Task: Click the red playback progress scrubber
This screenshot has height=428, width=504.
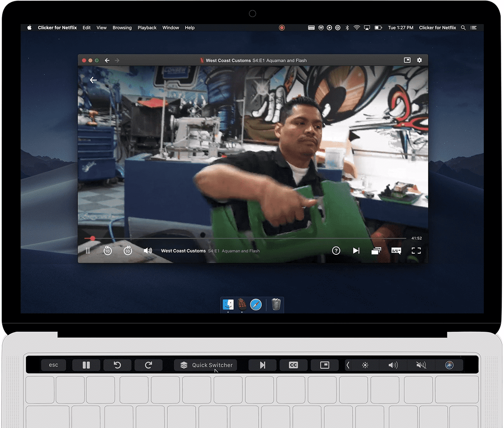Action: click(92, 238)
